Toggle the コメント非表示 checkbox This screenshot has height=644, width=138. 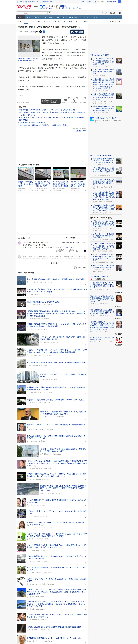(x=75, y=267)
